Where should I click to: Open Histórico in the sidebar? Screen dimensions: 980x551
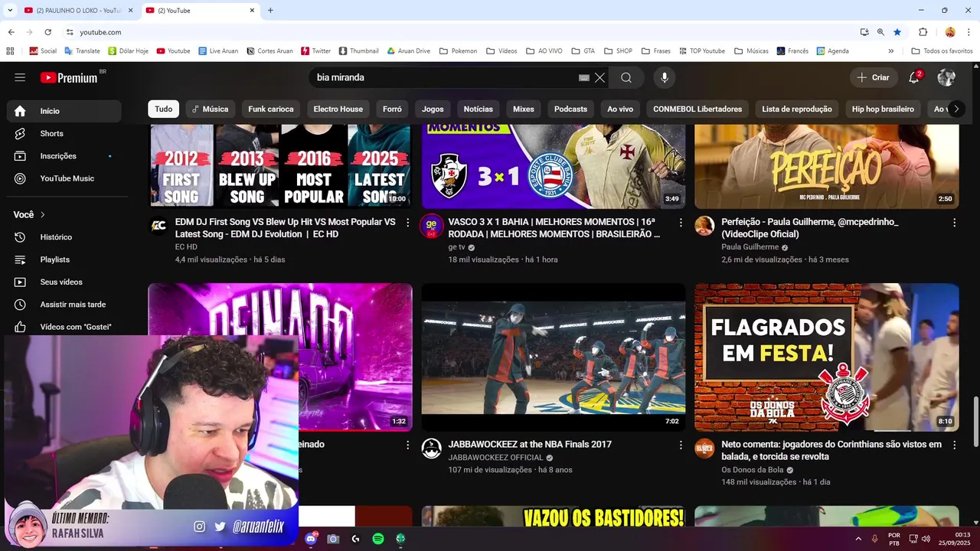64,237
